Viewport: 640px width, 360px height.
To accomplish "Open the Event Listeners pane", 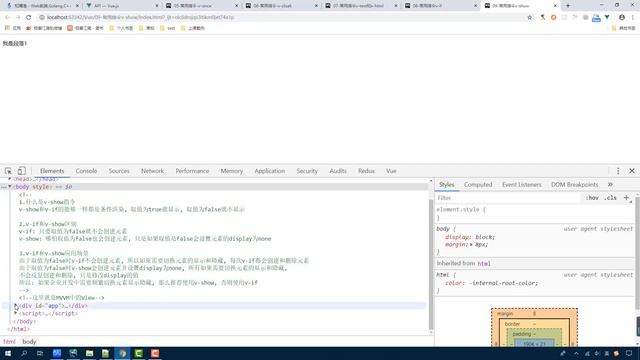I will pyautogui.click(x=521, y=184).
